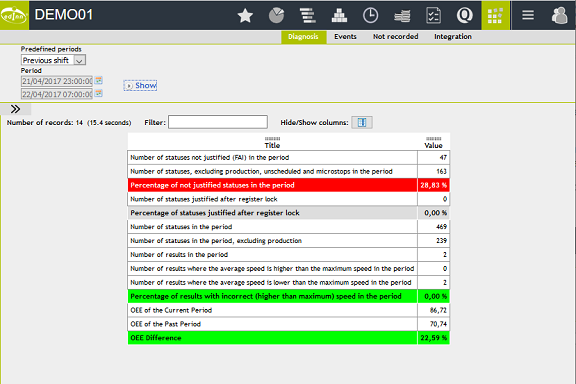This screenshot has height=384, width=576.
Task: Select green 'Percentage of results with incorrect speed' row
Action: (x=288, y=296)
